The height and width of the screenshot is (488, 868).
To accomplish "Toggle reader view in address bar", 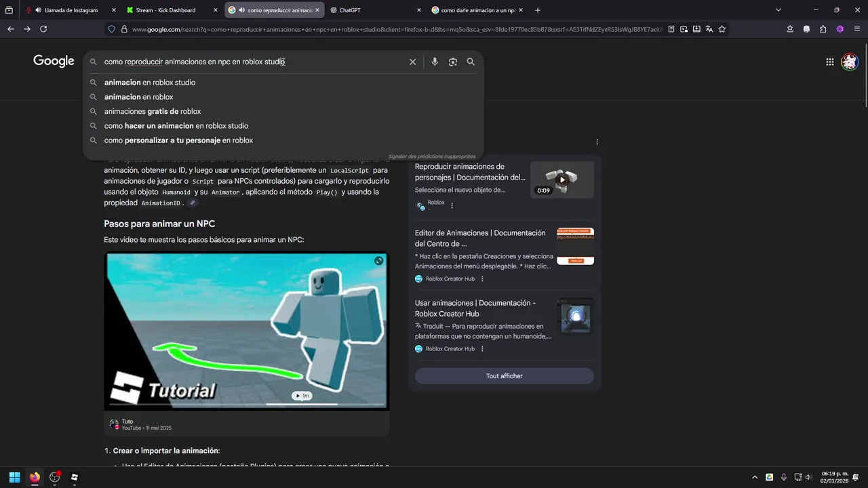I will pyautogui.click(x=671, y=29).
